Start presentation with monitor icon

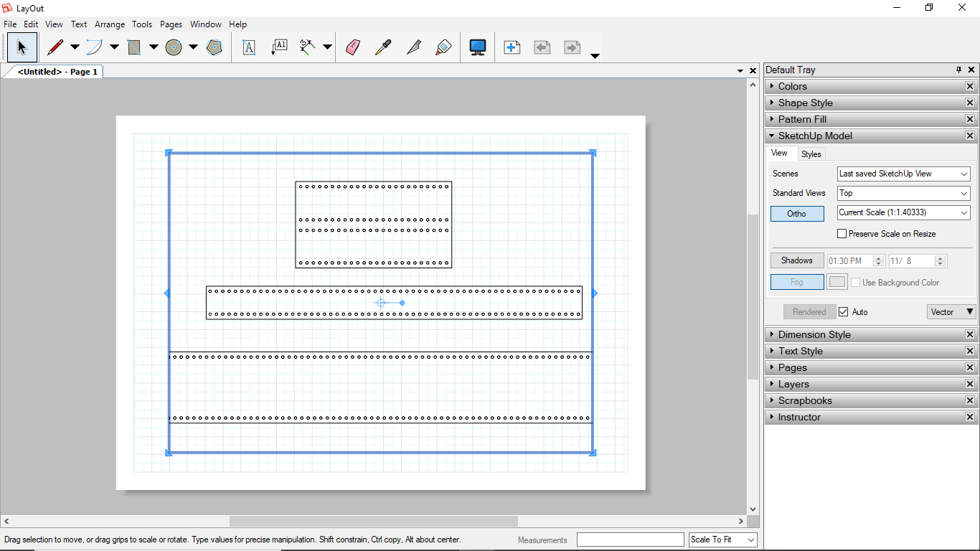point(478,47)
